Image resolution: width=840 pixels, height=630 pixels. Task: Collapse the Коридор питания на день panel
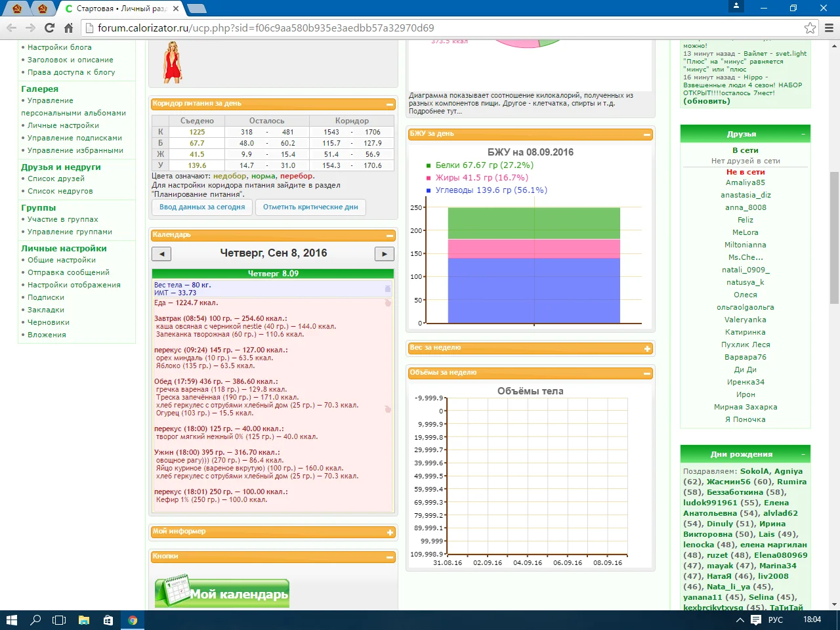coord(390,104)
